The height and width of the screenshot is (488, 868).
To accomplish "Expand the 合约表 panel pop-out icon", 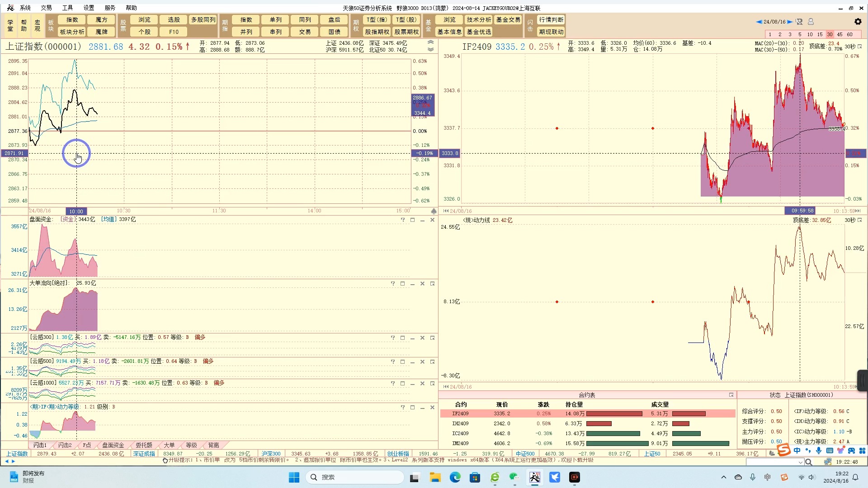I will (731, 395).
